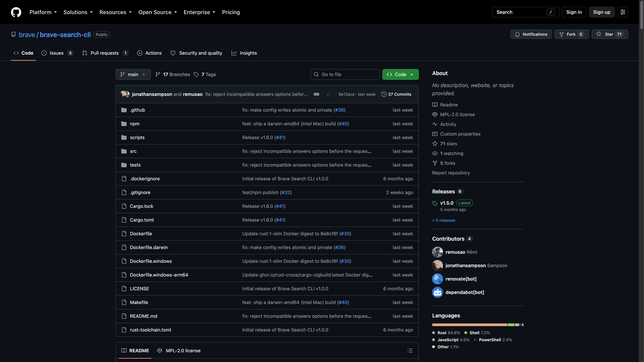Open the tests folder
The height and width of the screenshot is (362, 644).
135,165
